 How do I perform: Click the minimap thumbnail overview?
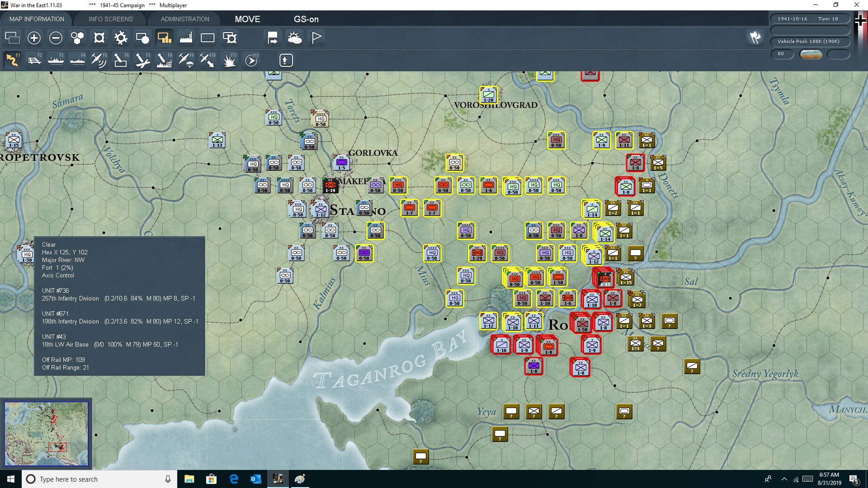(46, 434)
